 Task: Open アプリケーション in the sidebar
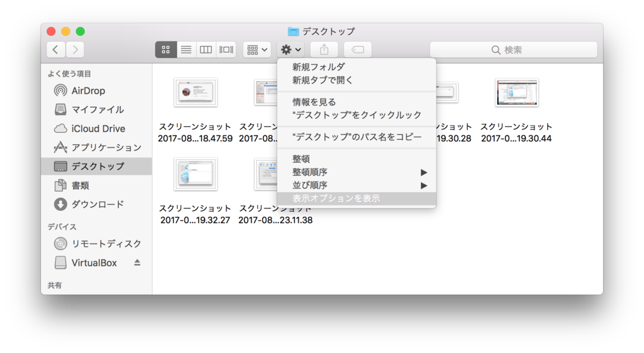(106, 148)
